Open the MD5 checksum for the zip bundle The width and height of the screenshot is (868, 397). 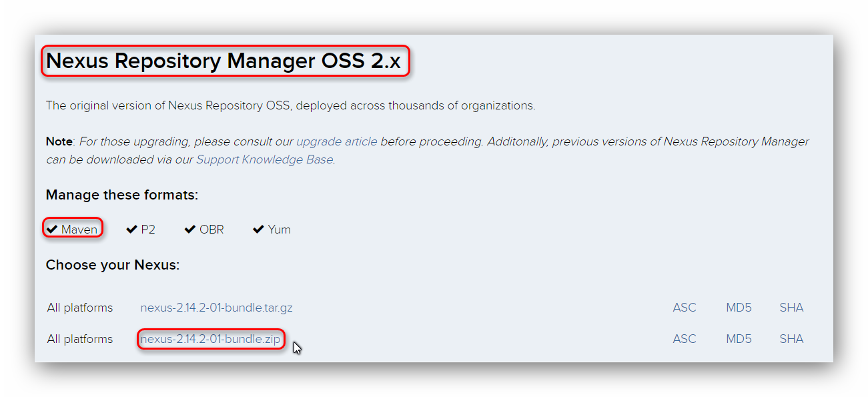(739, 339)
